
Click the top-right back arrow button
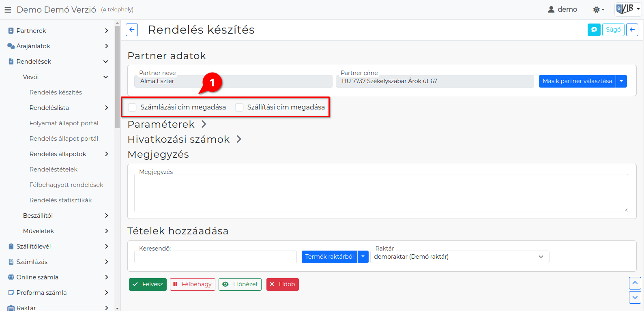tap(632, 30)
